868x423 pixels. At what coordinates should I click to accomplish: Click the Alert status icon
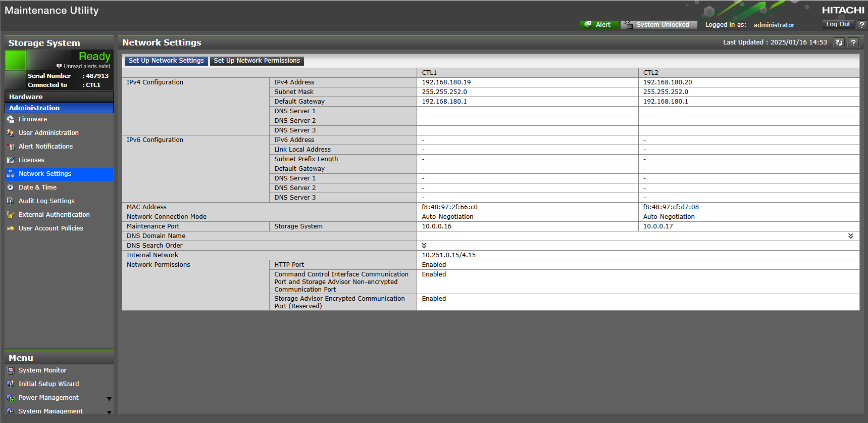(588, 24)
